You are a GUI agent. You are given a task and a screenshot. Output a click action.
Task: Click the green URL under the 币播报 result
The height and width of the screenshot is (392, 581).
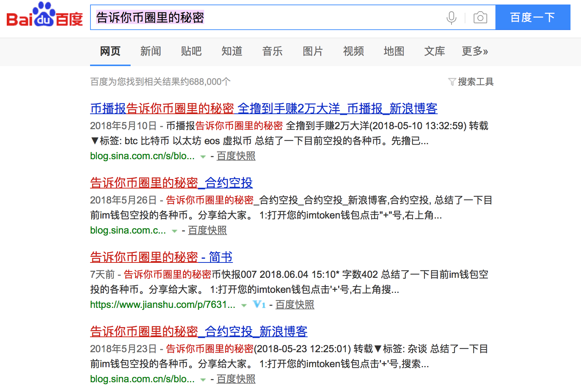[143, 156]
